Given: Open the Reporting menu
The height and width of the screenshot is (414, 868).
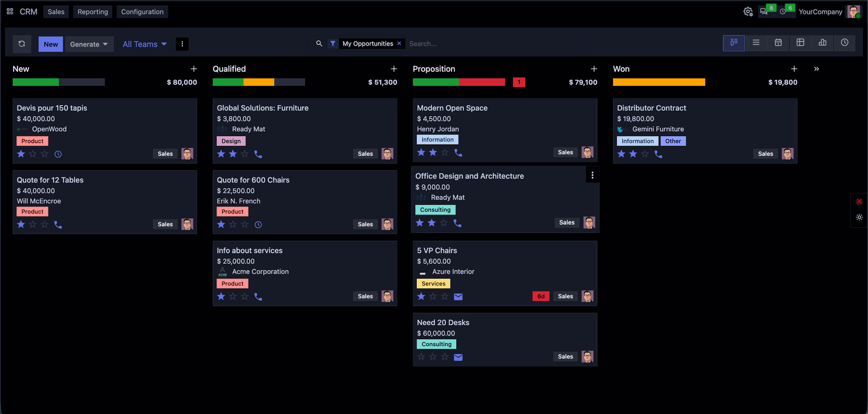Looking at the screenshot, I should (93, 12).
